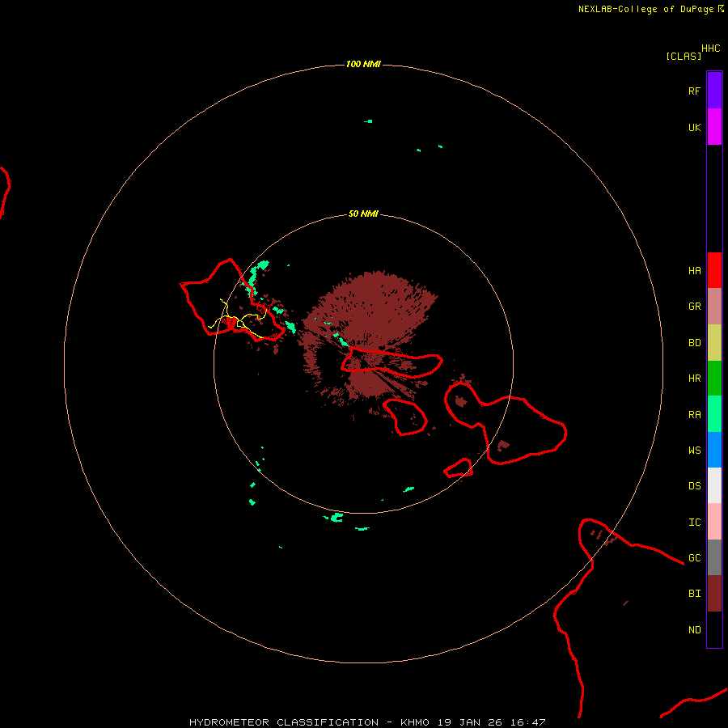Click the ND black legend swatch
Image resolution: width=728 pixels, height=728 pixels.
(714, 629)
